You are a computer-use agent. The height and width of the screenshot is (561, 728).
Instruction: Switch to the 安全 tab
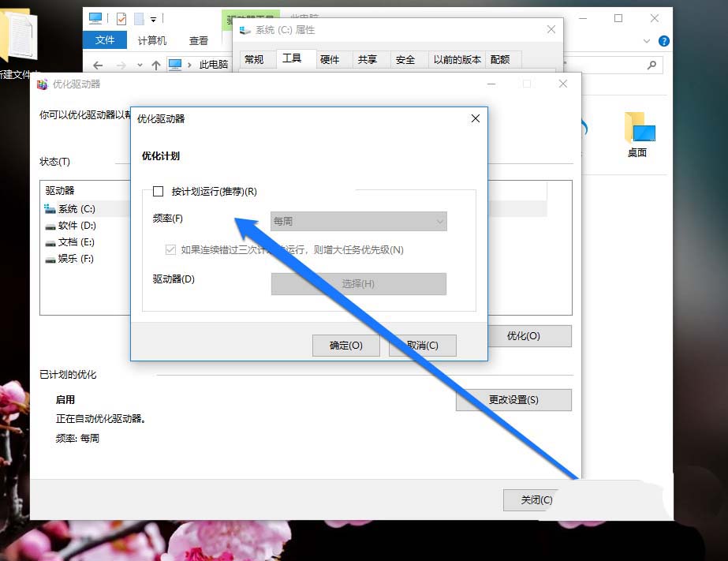click(x=405, y=59)
